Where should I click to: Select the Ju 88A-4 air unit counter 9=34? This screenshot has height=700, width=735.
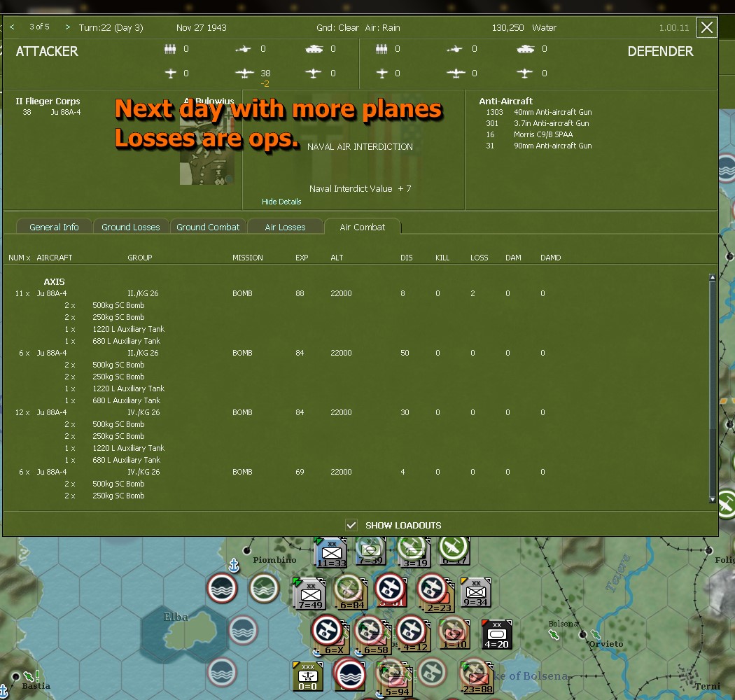pyautogui.click(x=474, y=593)
